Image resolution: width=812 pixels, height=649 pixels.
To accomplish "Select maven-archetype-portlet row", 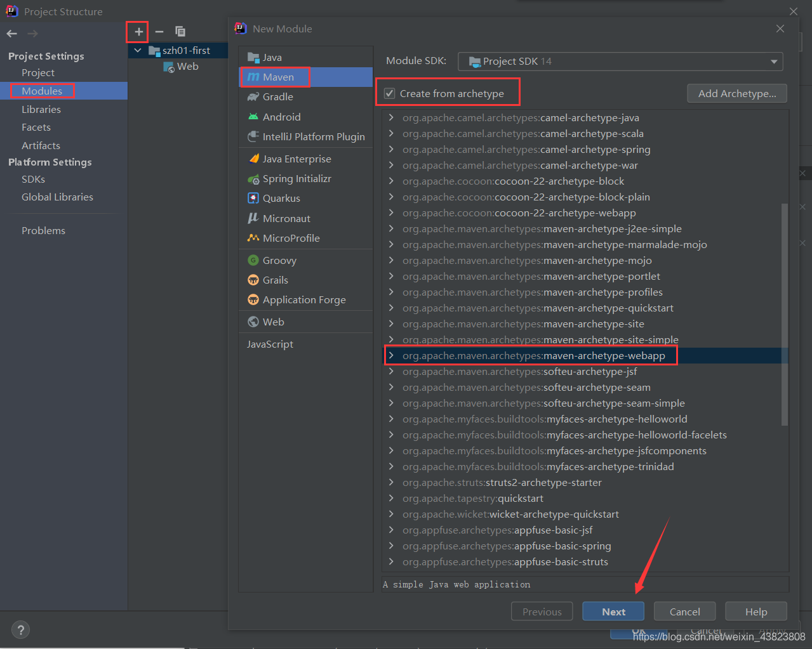I will [584, 276].
